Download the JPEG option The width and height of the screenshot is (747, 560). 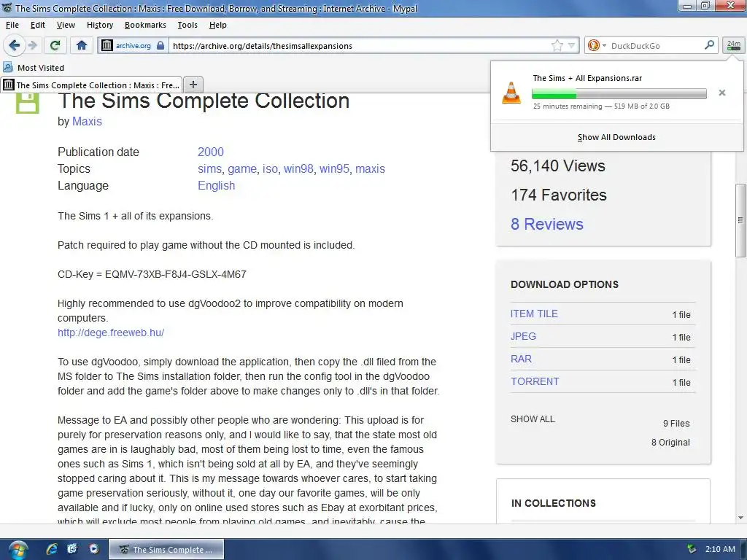click(x=523, y=336)
